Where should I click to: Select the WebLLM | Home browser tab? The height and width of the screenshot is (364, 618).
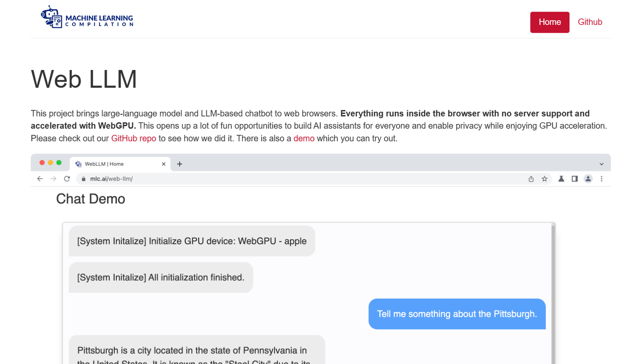coord(112,164)
